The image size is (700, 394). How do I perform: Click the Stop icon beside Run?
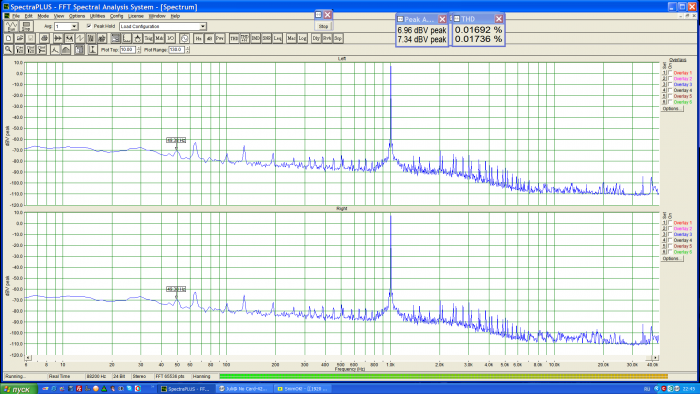[x=26, y=26]
